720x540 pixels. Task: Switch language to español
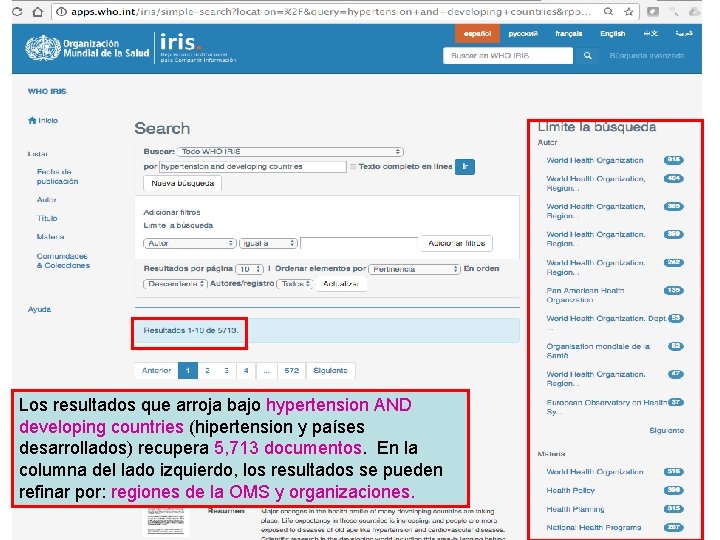click(477, 34)
